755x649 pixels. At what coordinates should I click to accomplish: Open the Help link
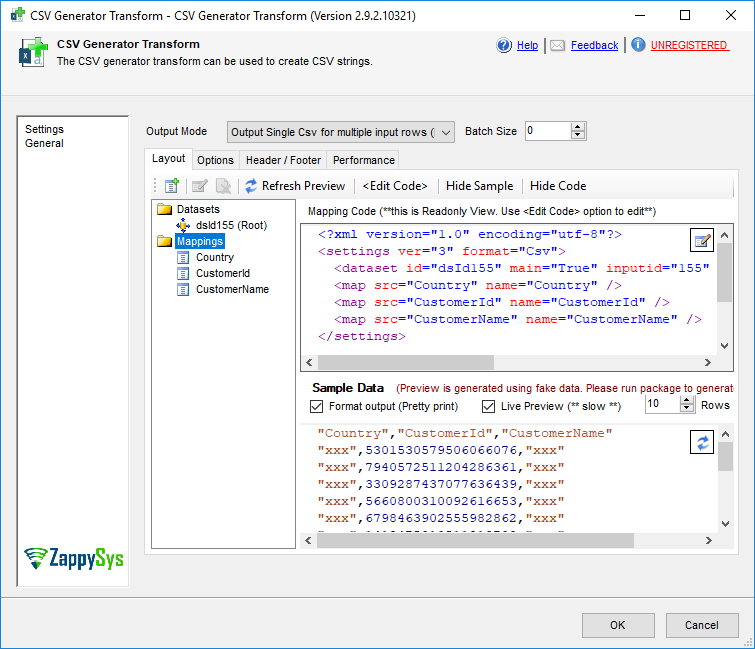[x=527, y=45]
